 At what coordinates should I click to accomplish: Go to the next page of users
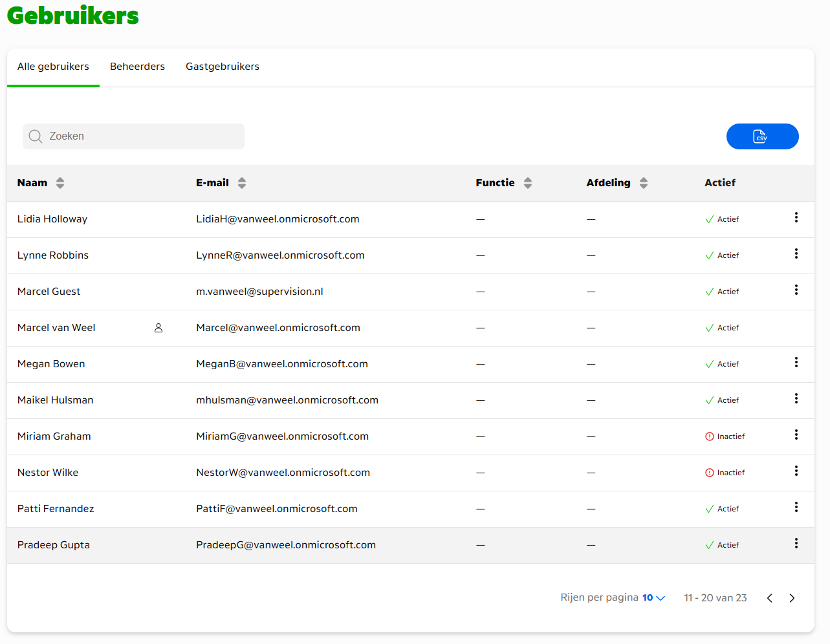pos(792,598)
